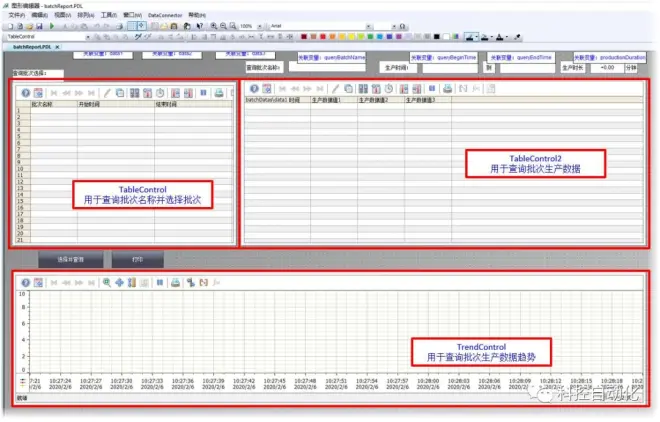The width and height of the screenshot is (660, 422).
Task: Open the Arial font name dropdown
Action: click(x=369, y=26)
